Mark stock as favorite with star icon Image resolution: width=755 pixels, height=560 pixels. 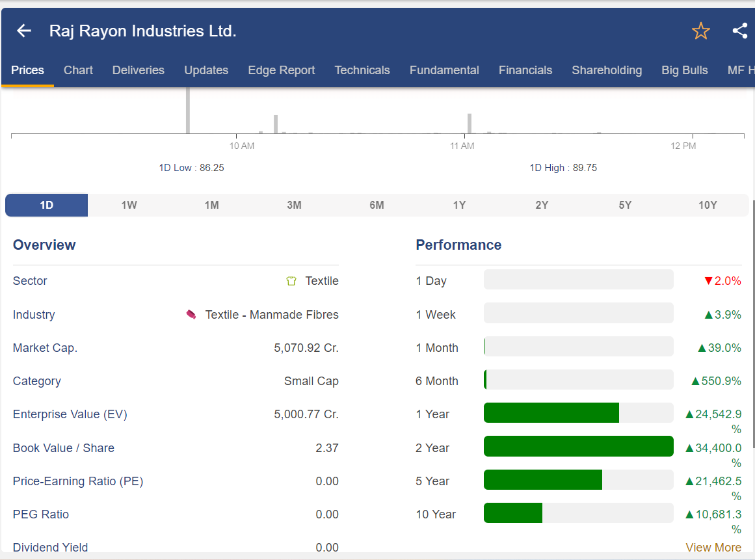pos(700,31)
